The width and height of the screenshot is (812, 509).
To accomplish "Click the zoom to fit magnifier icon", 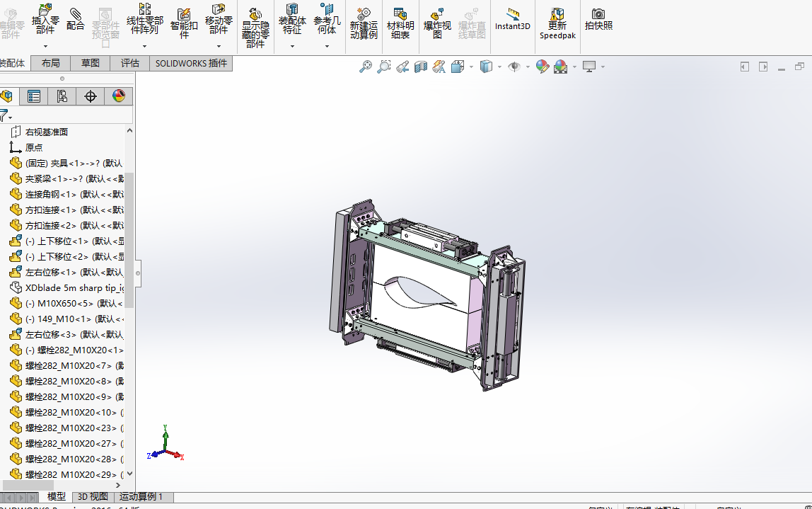I will (366, 67).
